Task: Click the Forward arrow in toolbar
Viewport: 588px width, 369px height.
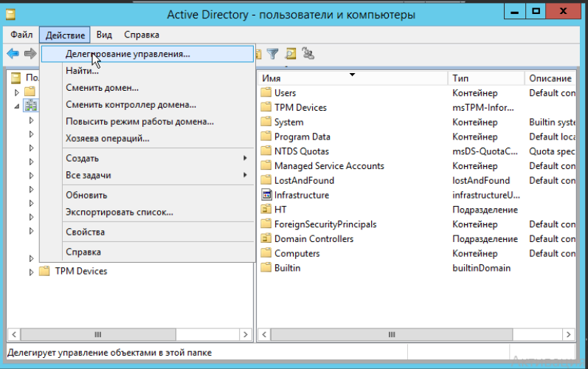Action: [x=30, y=53]
